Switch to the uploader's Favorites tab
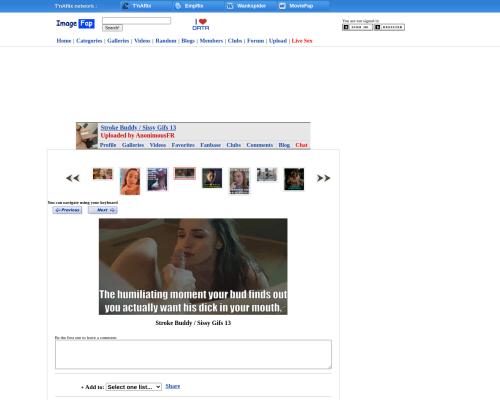Image resolution: width=500 pixels, height=400 pixels. (183, 145)
